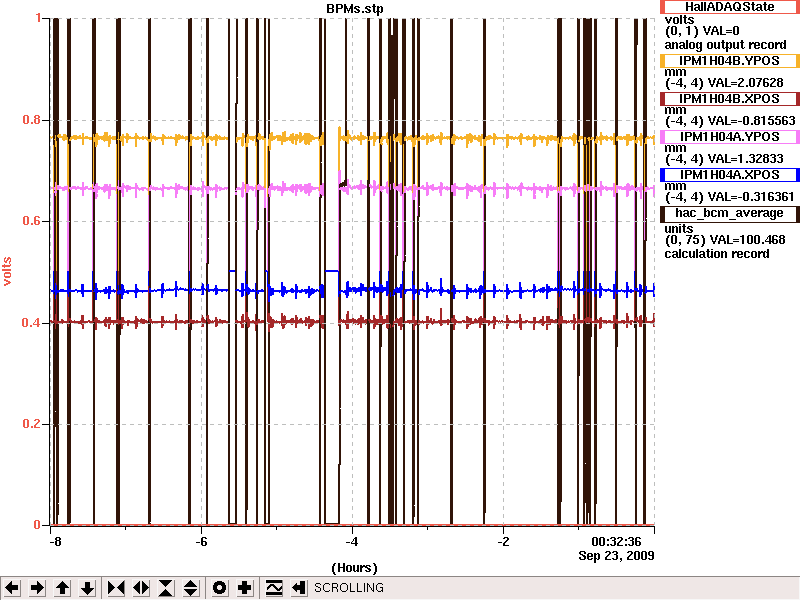Select the HallADAQState curve in the legend
This screenshot has height=600, width=800.
point(730,7)
